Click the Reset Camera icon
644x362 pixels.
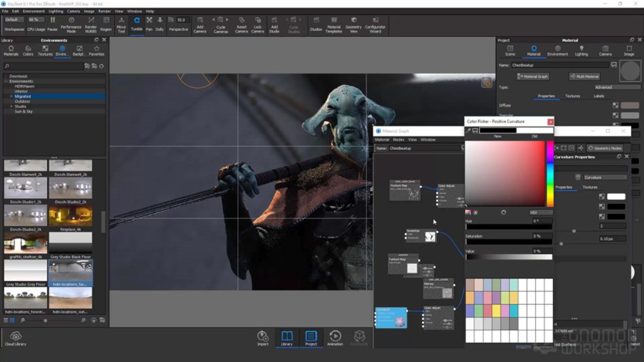point(241,24)
